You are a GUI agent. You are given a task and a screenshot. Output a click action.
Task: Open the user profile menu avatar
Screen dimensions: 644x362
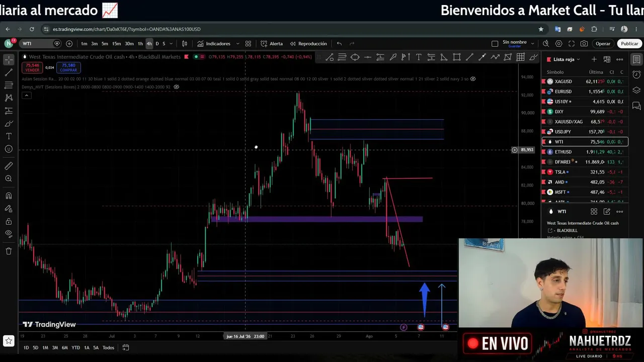[9, 44]
